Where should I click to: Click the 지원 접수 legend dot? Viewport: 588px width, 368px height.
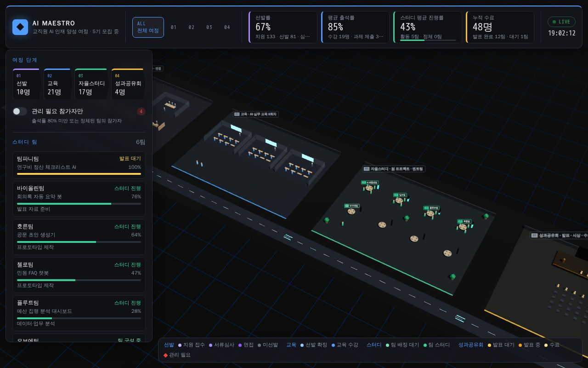[x=180, y=345]
